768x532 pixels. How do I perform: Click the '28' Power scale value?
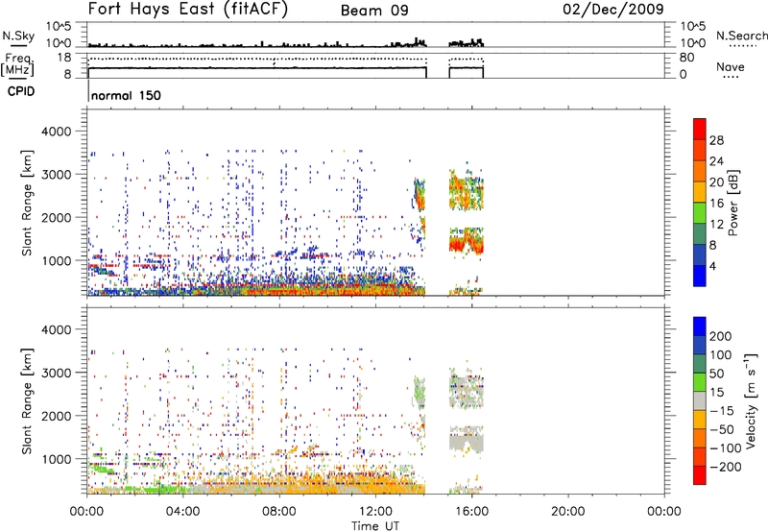click(716, 140)
